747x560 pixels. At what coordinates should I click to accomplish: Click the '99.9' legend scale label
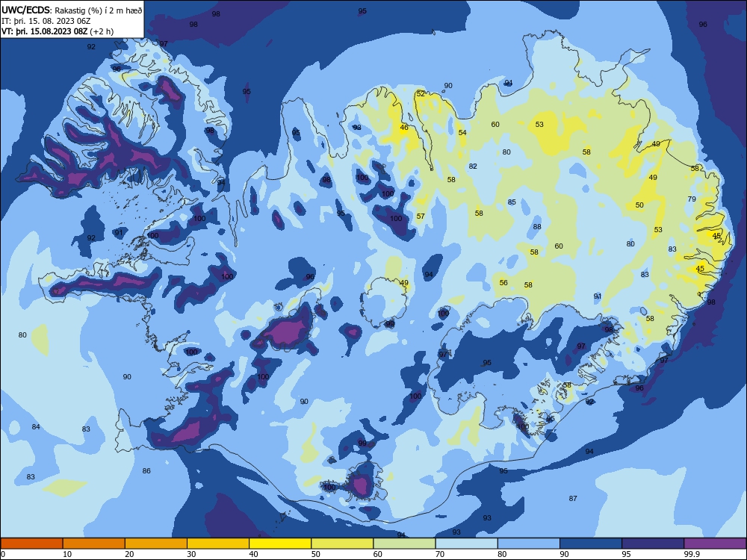[692, 554]
